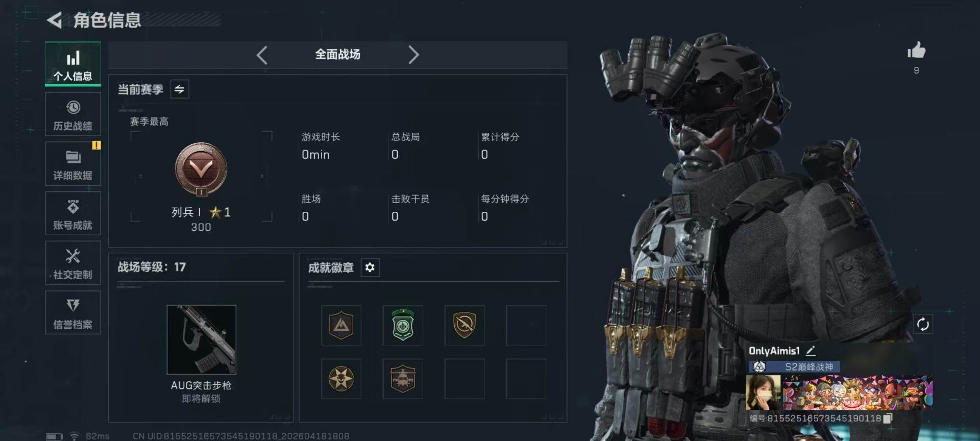Open the 详细数据 tab
980x441 pixels.
(73, 164)
